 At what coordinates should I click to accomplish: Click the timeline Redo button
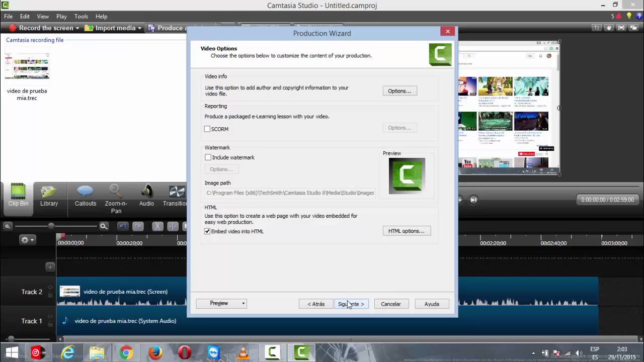coord(138,226)
